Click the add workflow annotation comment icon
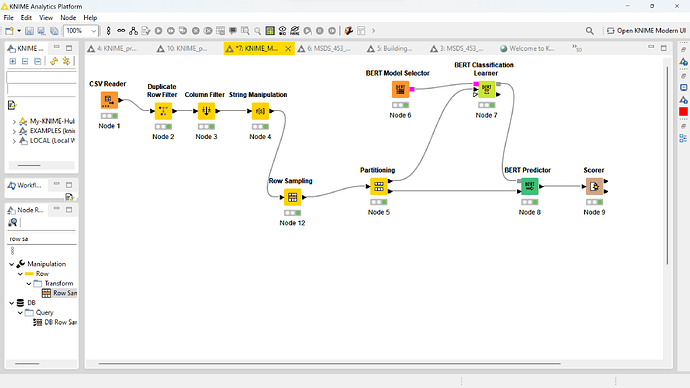 click(233, 31)
